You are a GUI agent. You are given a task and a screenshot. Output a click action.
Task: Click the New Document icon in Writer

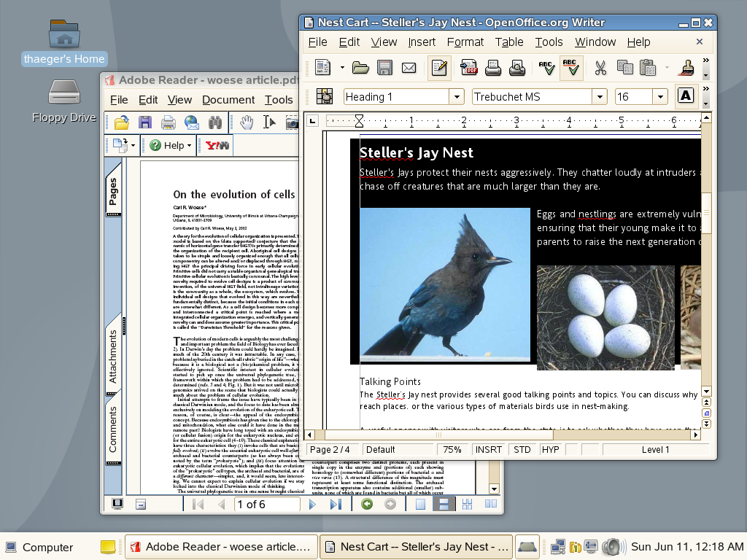323,68
